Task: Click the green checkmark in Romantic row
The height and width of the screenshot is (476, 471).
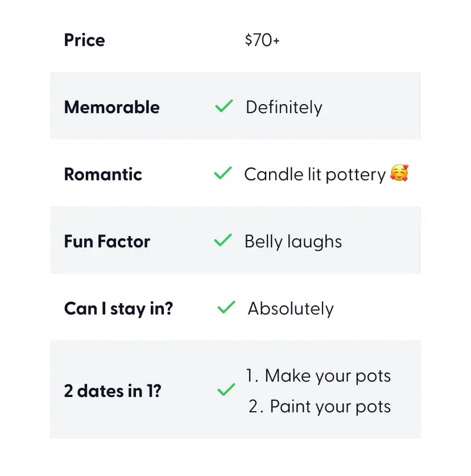Action: click(x=223, y=173)
